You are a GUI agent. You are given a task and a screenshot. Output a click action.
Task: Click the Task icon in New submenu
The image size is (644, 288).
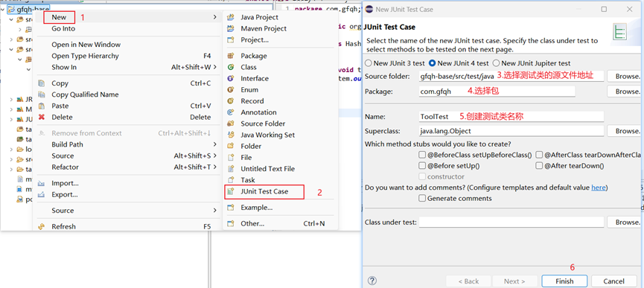point(231,179)
